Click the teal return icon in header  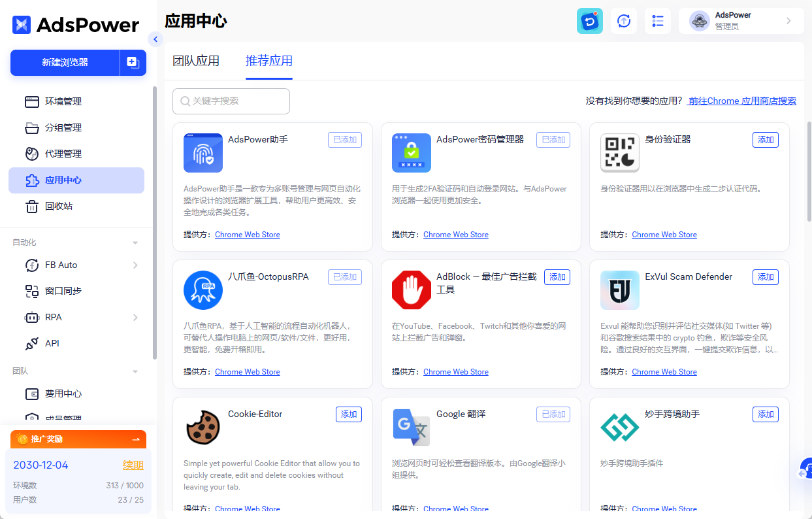(590, 21)
